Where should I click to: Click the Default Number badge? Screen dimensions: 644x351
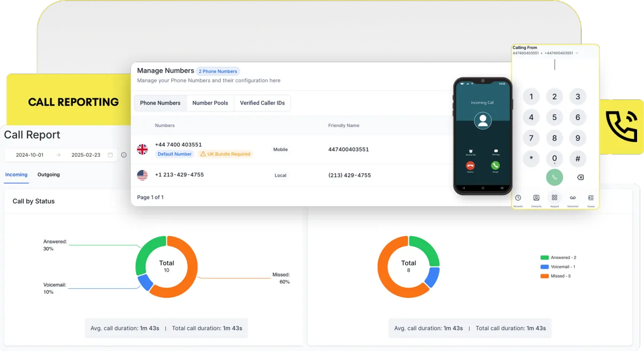174,153
